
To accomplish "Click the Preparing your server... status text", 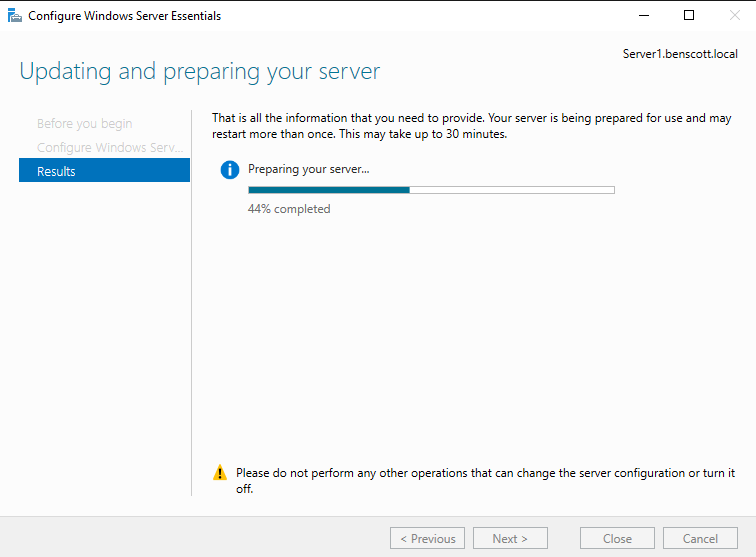I will (x=309, y=169).
